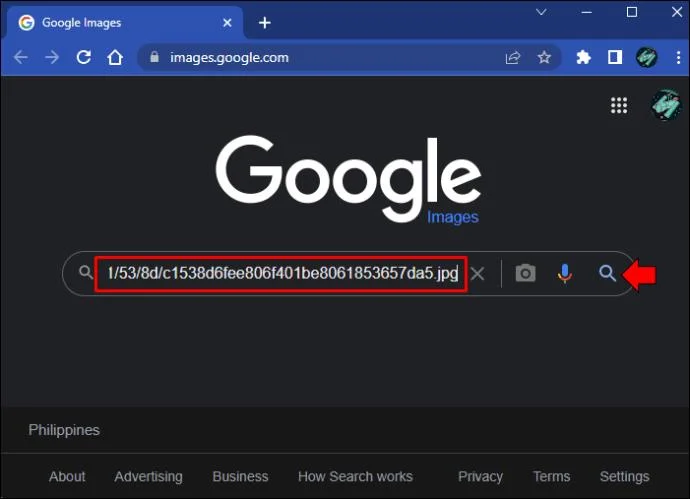Clear the search box with X
This screenshot has height=499, width=690.
click(477, 274)
